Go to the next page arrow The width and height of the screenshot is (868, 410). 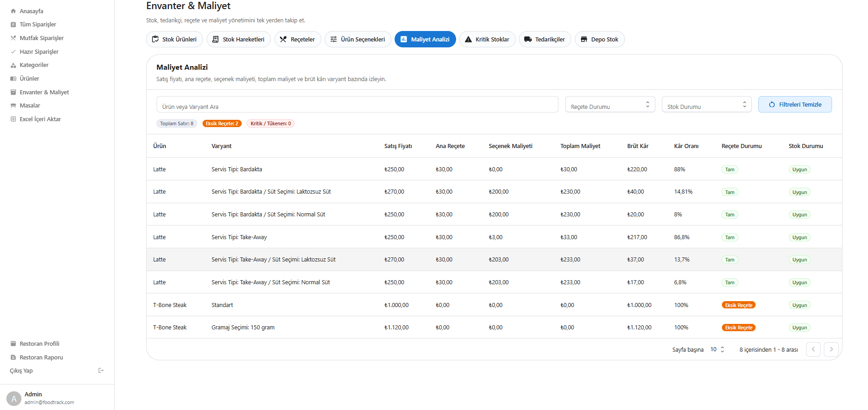pos(832,349)
